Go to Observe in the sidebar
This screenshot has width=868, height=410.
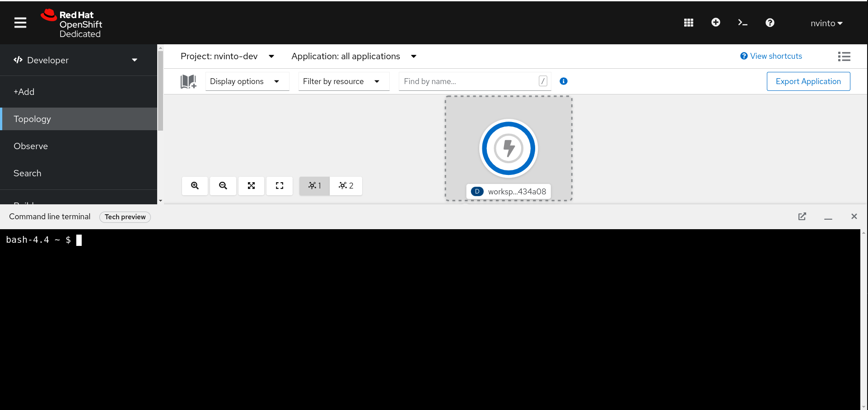pos(31,146)
